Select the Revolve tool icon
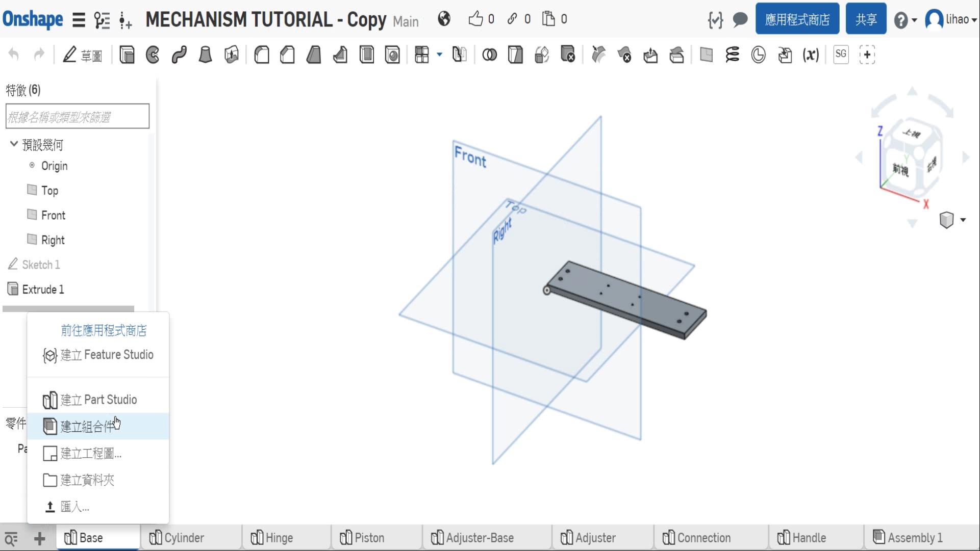 click(153, 55)
